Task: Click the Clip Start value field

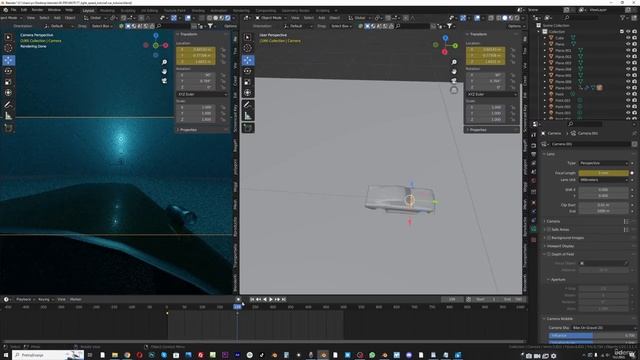Action: tap(603, 205)
